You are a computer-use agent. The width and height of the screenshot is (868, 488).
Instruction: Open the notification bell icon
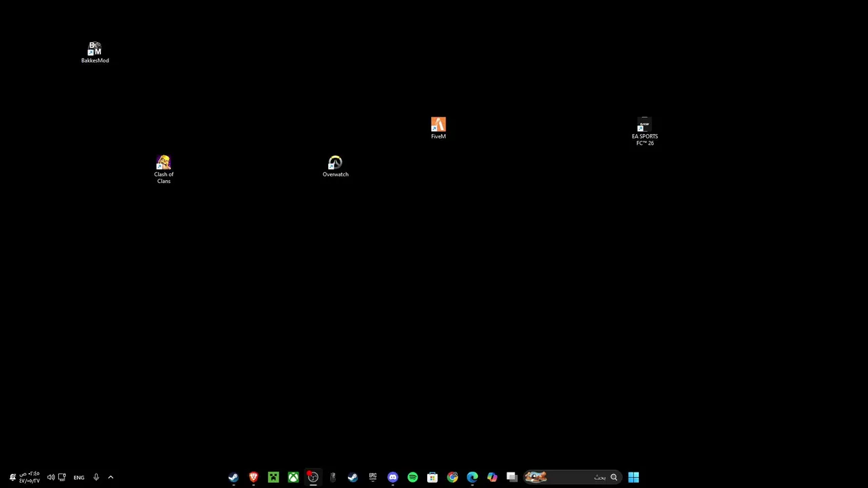[x=12, y=477]
